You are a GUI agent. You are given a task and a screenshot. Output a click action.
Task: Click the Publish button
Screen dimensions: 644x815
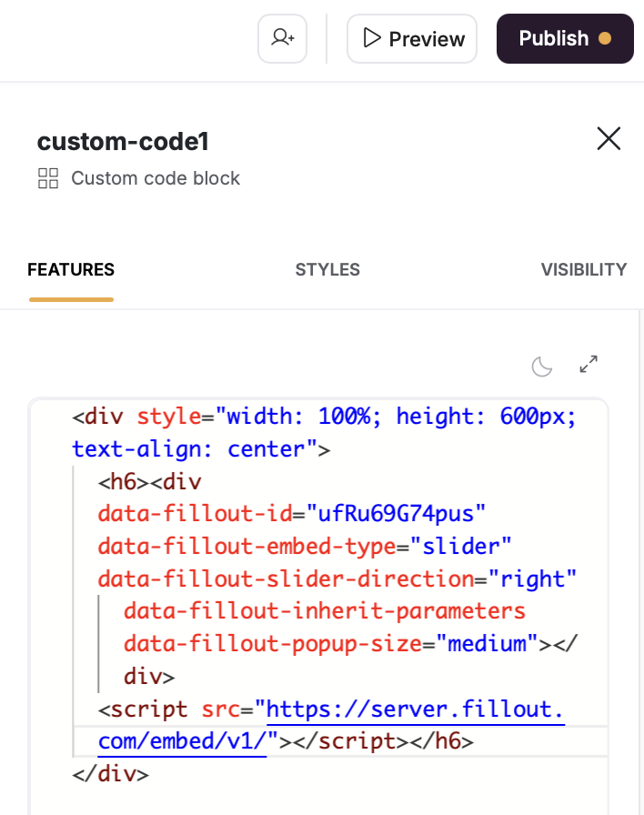click(565, 38)
